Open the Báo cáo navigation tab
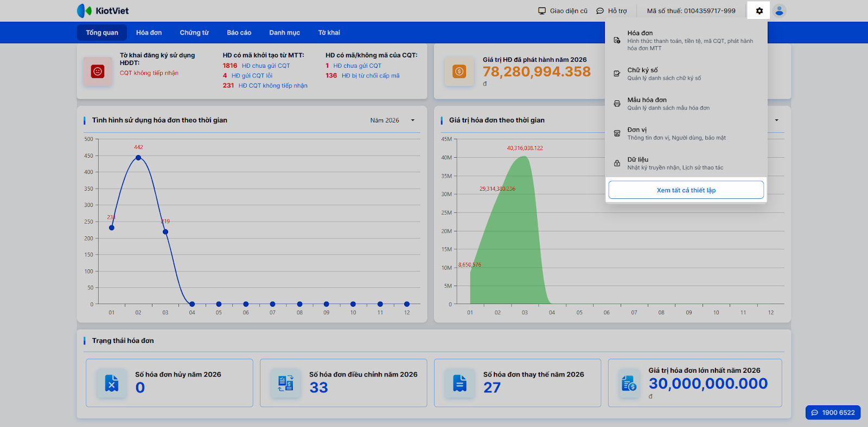The height and width of the screenshot is (427, 868). (x=239, y=33)
